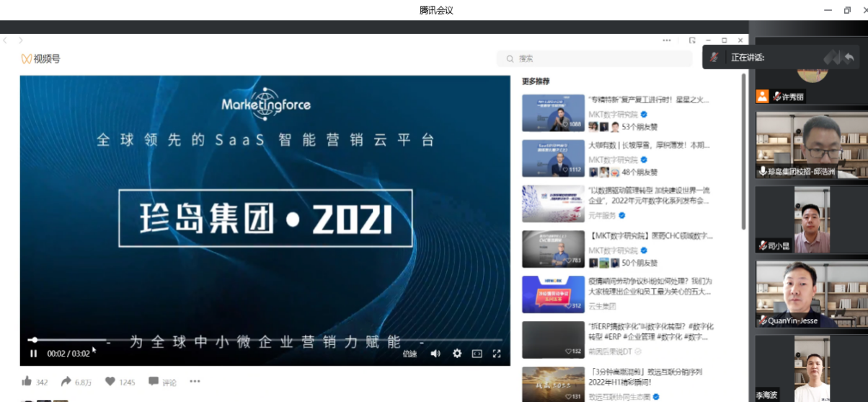
Task: Open the '拆ERP搞数字化' video thumbnail
Action: (553, 339)
